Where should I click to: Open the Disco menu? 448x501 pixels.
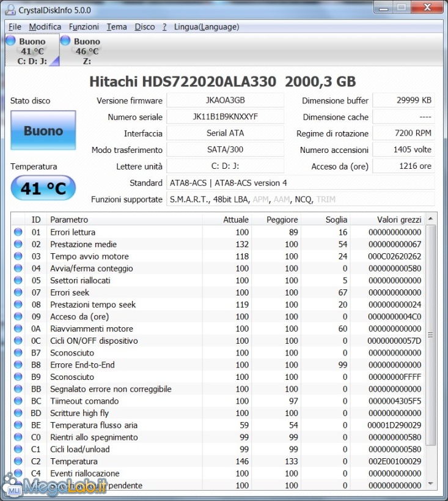[x=145, y=27]
